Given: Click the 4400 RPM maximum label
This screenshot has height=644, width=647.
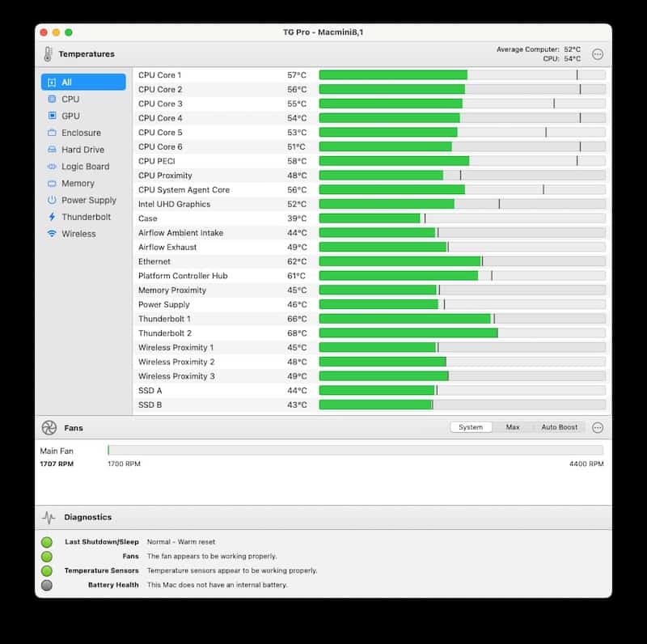Looking at the screenshot, I should tap(586, 464).
